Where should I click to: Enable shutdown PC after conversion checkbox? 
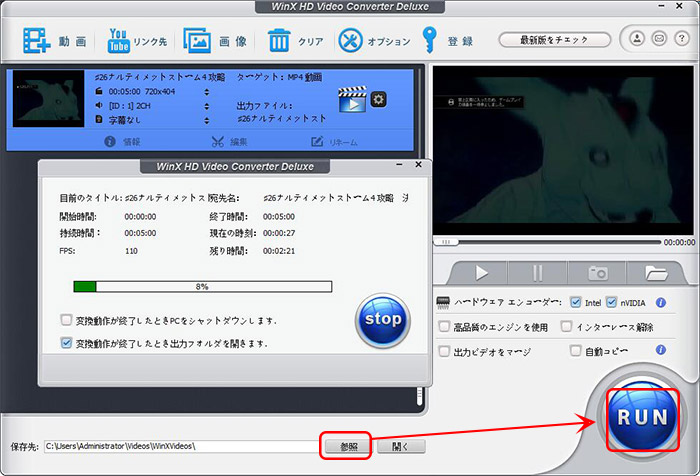pyautogui.click(x=66, y=320)
